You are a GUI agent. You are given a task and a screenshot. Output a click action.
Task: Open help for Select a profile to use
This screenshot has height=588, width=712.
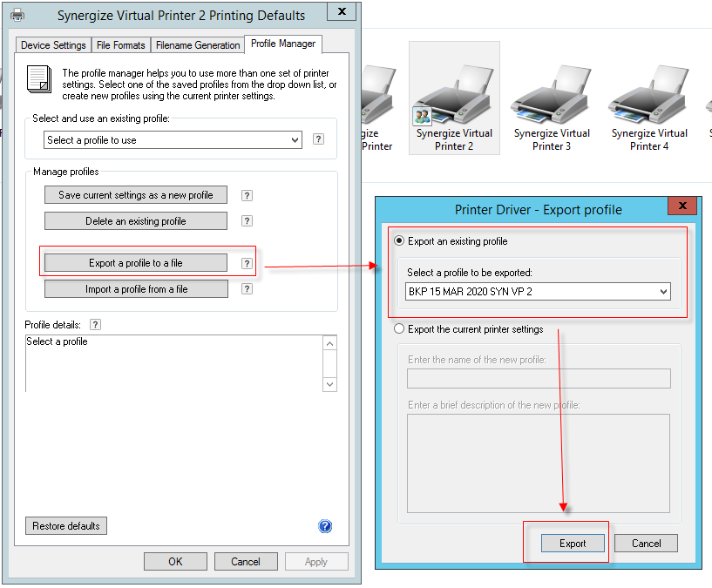tap(318, 139)
